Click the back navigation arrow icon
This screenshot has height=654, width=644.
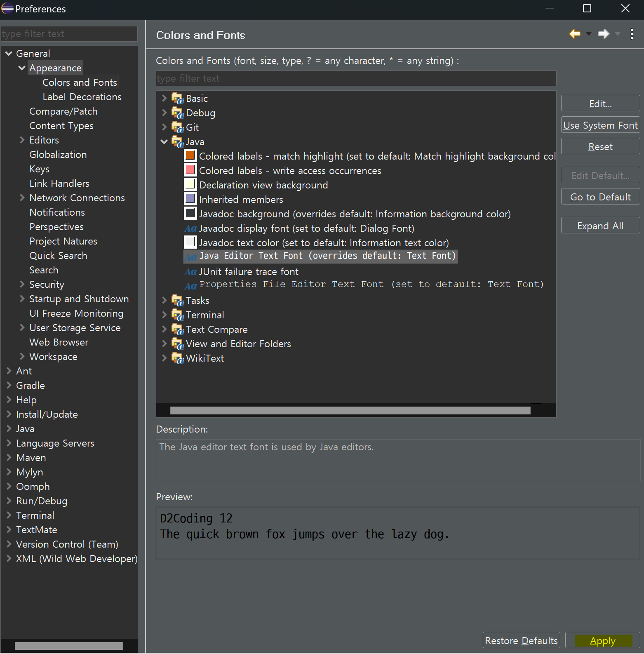point(574,34)
